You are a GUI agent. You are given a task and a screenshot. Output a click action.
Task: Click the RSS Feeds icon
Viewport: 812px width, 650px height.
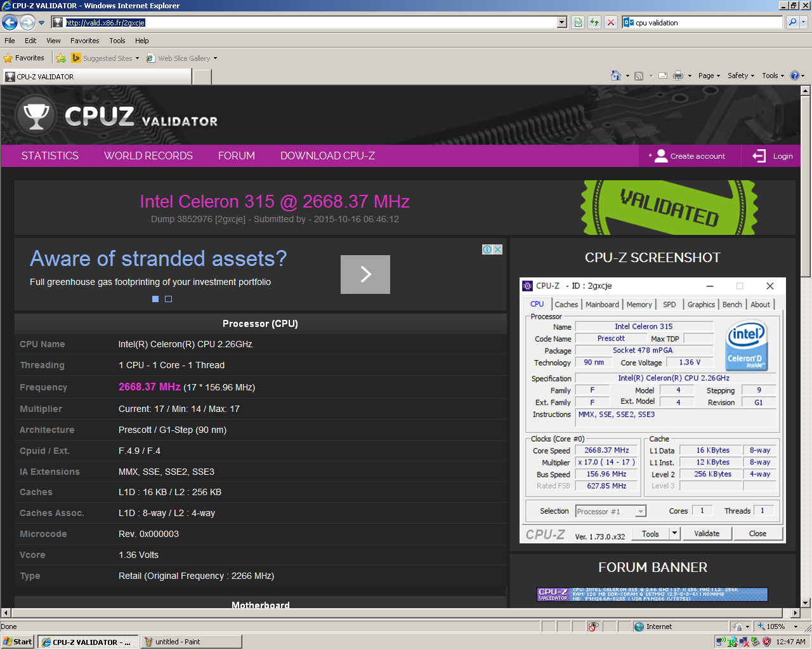pos(639,76)
